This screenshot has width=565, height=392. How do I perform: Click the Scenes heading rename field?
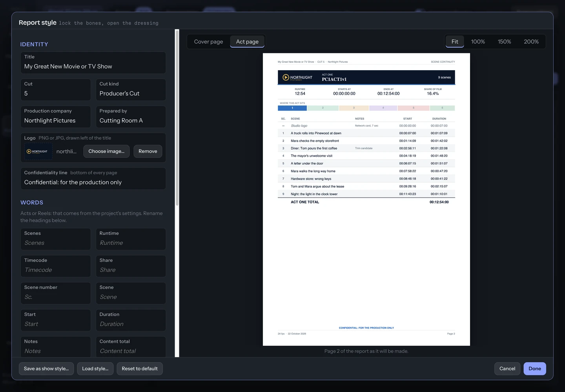coord(56,239)
